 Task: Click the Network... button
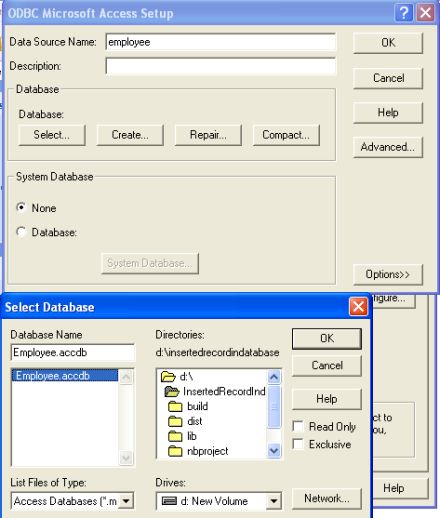327,499
